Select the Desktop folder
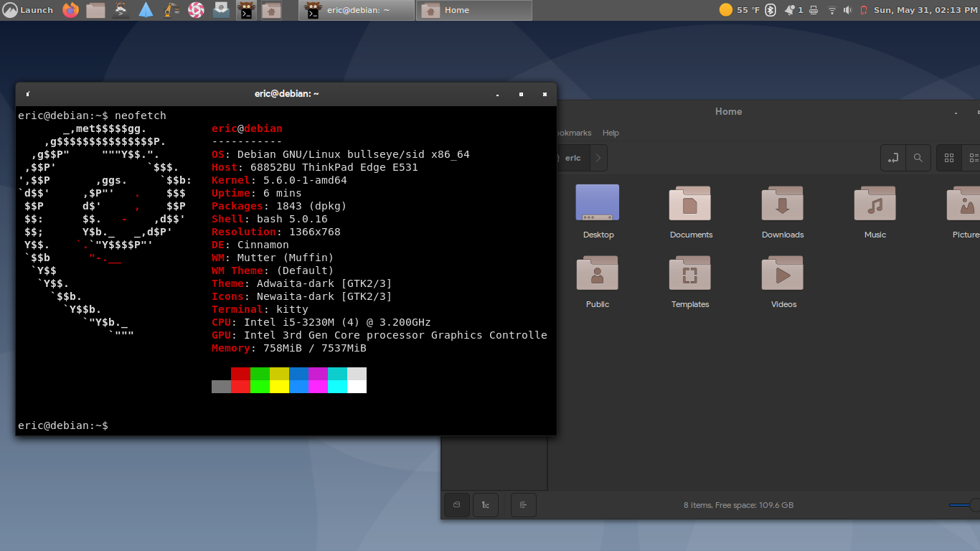The width and height of the screenshot is (980, 551). tap(598, 212)
